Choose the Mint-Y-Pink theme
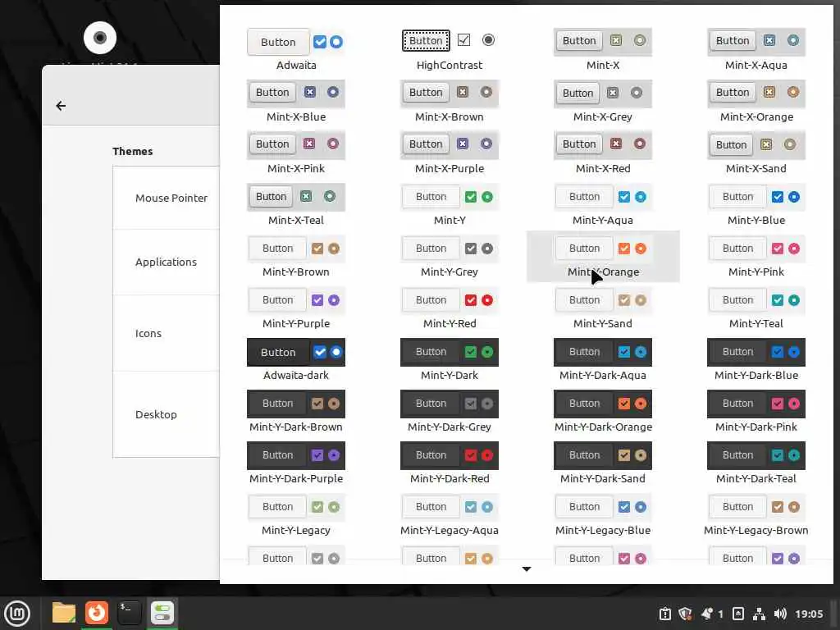The width and height of the screenshot is (840, 630). [756, 257]
